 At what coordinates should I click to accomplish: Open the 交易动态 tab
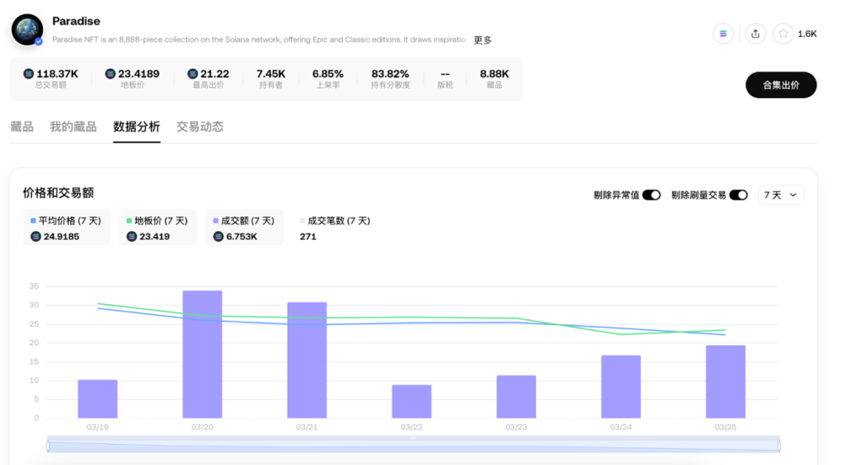point(200,127)
